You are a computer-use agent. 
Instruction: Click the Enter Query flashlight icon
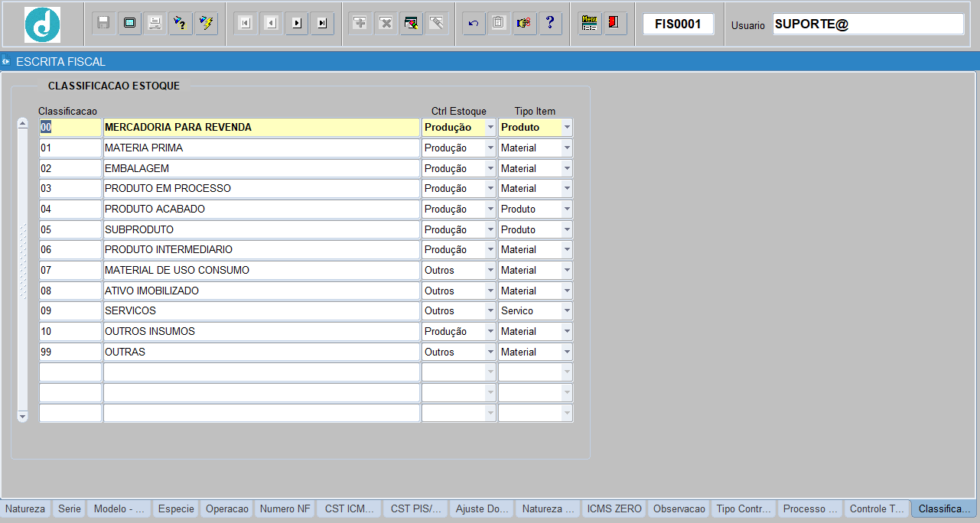[180, 23]
